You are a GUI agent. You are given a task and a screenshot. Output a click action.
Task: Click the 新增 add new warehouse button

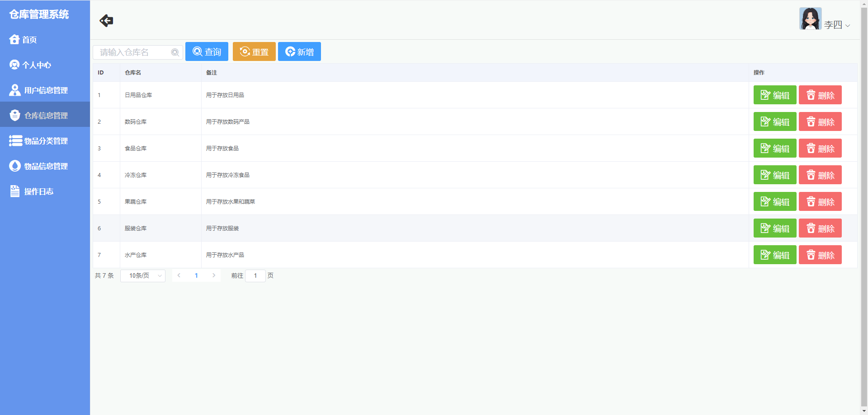tap(299, 51)
